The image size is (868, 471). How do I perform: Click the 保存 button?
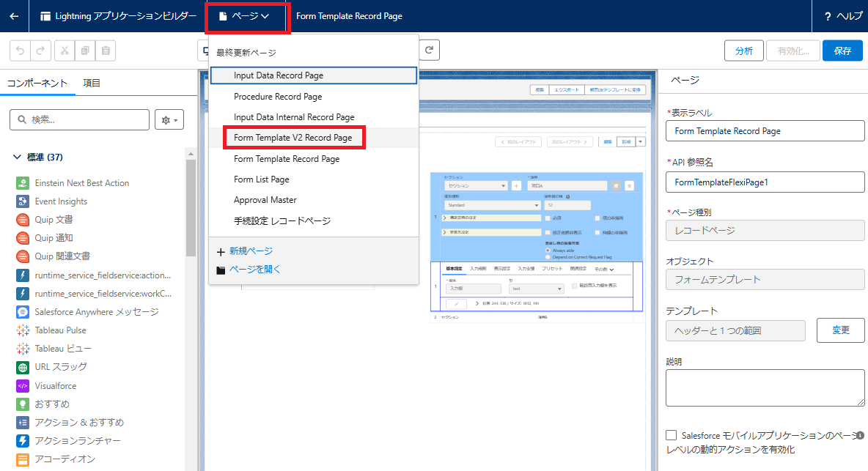[x=842, y=51]
